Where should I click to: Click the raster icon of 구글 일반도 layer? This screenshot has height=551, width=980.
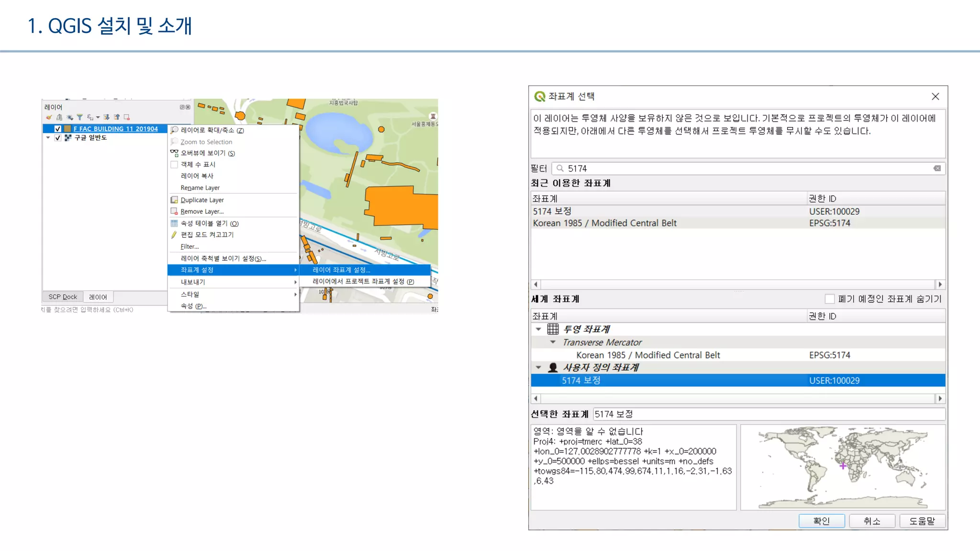tap(67, 138)
